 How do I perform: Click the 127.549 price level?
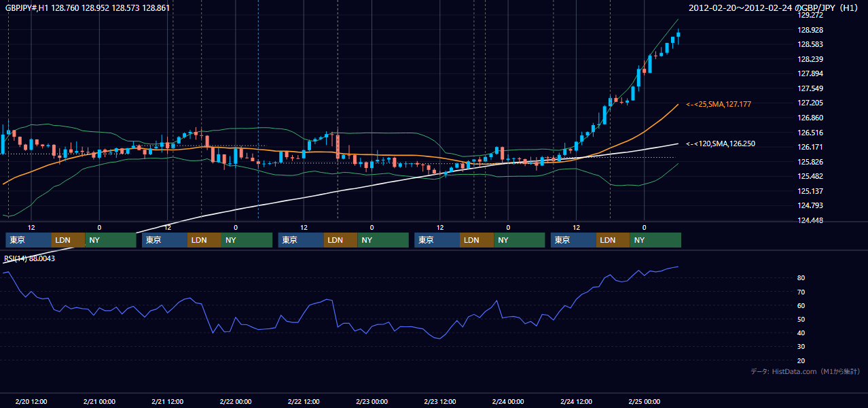pos(811,88)
